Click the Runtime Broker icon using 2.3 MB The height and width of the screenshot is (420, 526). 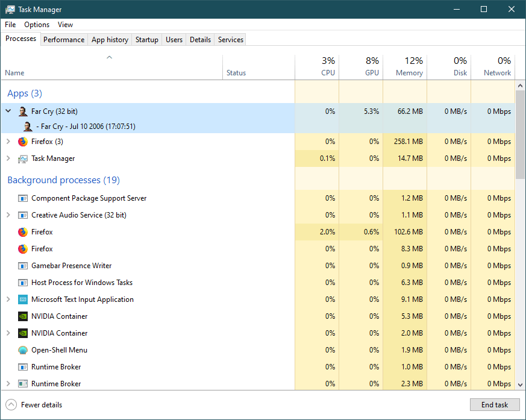(23, 383)
